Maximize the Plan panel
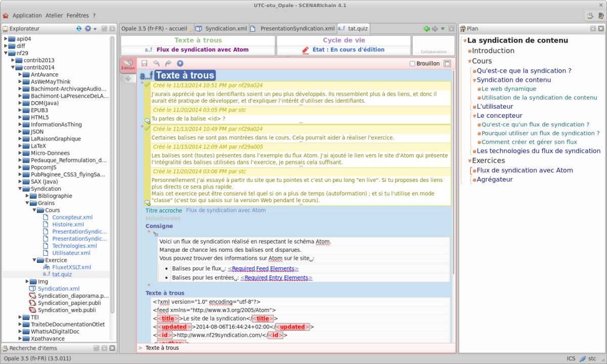 (593, 29)
